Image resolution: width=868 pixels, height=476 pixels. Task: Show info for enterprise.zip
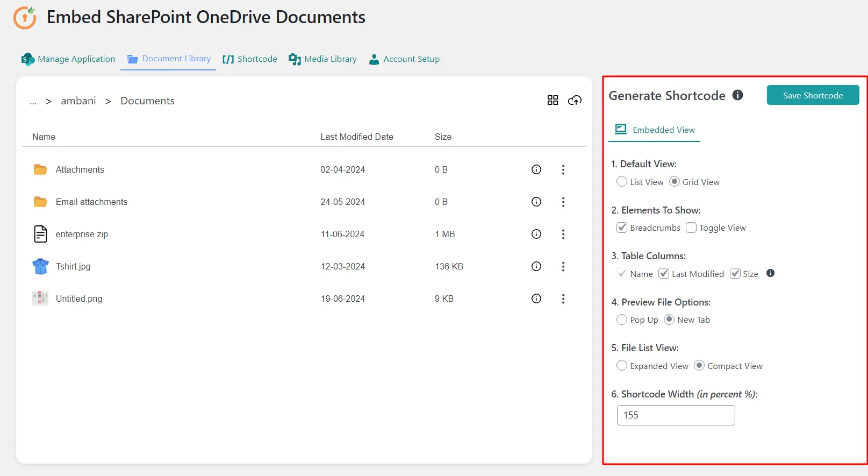pos(536,234)
